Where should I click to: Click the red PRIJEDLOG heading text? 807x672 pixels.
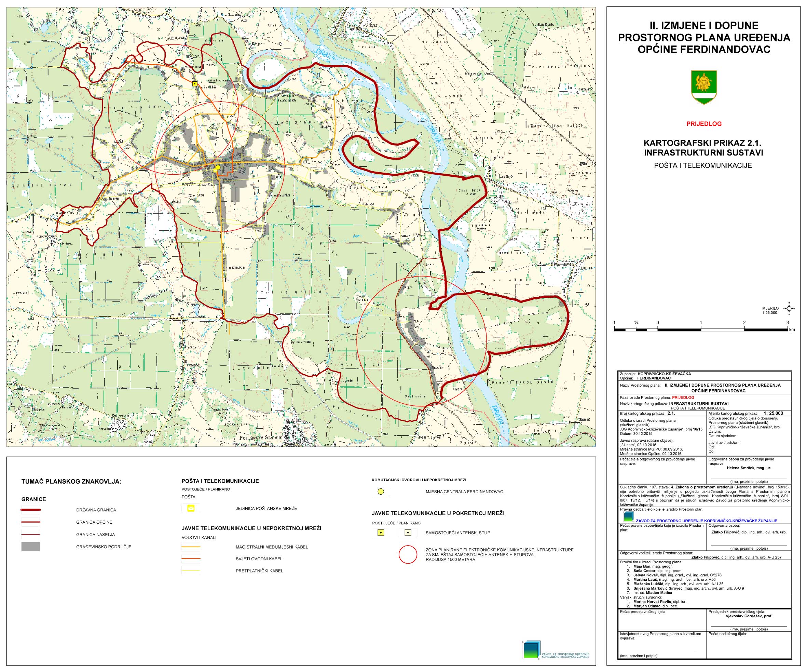(704, 124)
